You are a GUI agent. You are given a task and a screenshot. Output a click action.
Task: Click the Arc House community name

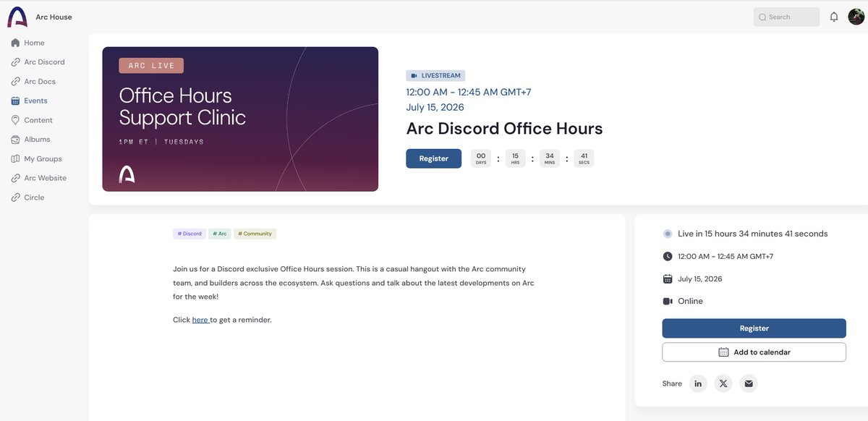[x=54, y=17]
